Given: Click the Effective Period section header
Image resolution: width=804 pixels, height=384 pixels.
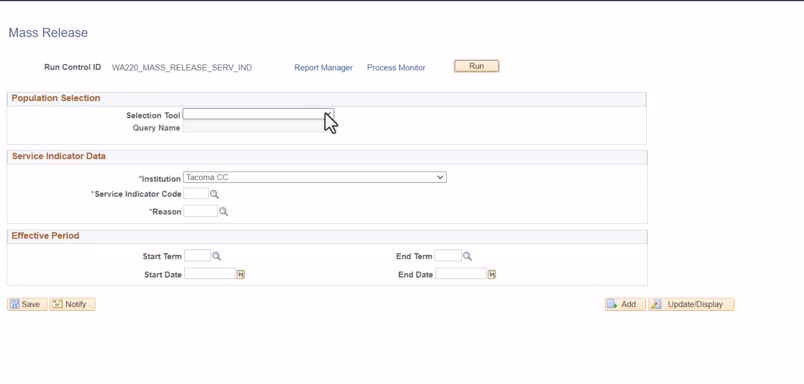Looking at the screenshot, I should [x=46, y=236].
